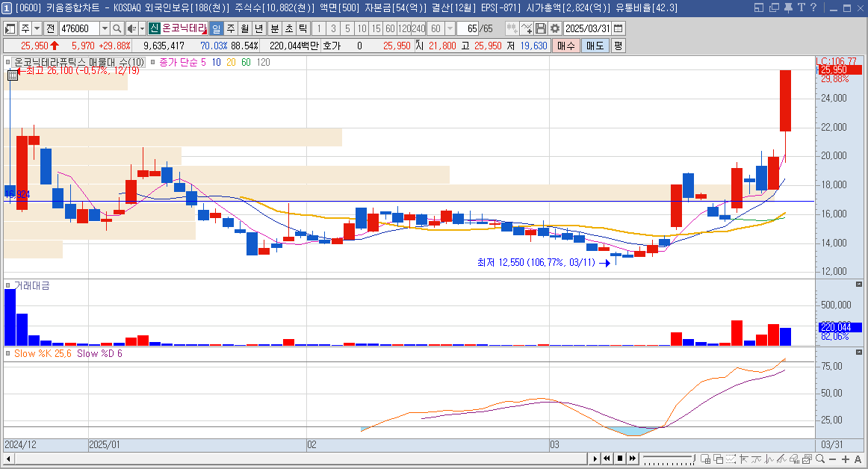Screen dimensions: 868x469
Task: Click the magnifier zoom icon in bottom toolbar
Action: coord(820,459)
